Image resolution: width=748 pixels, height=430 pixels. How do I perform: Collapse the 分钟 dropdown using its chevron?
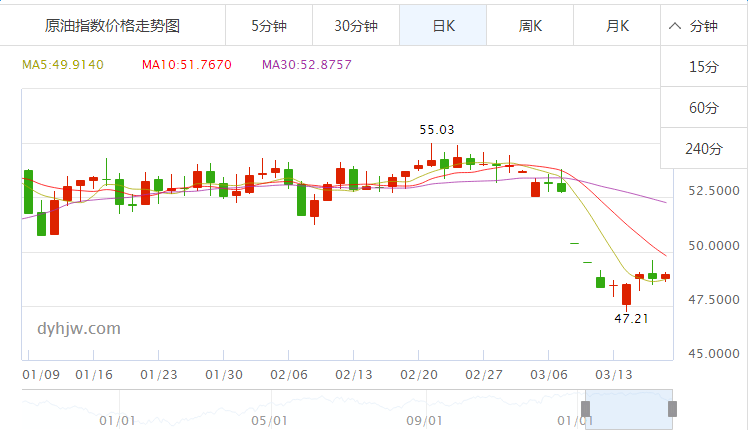pyautogui.click(x=676, y=27)
